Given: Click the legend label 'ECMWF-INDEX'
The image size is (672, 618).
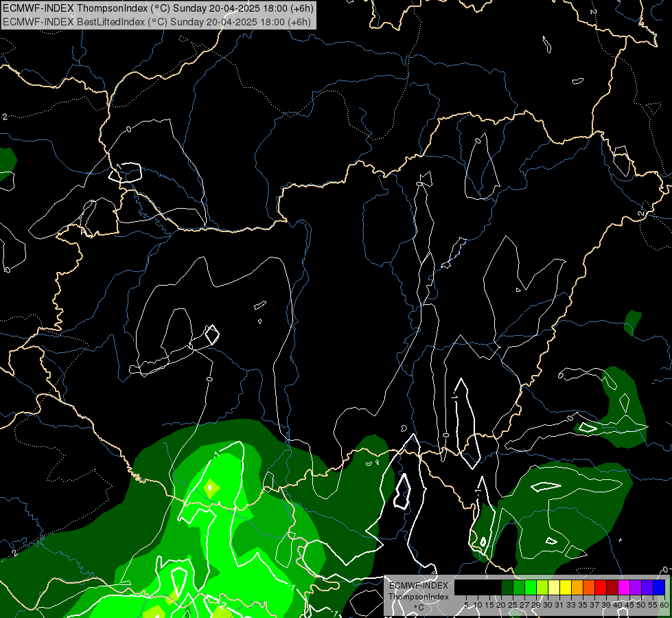Looking at the screenshot, I should click(419, 586).
